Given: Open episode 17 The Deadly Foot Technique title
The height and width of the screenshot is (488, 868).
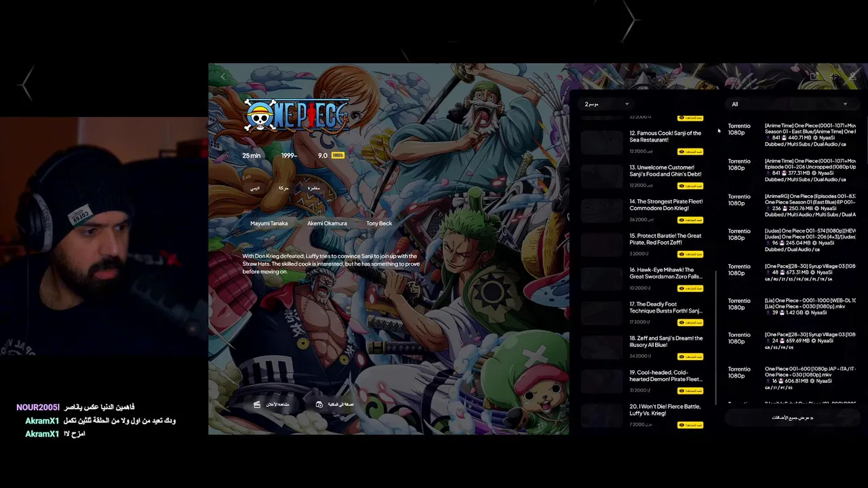Looking at the screenshot, I should [665, 308].
